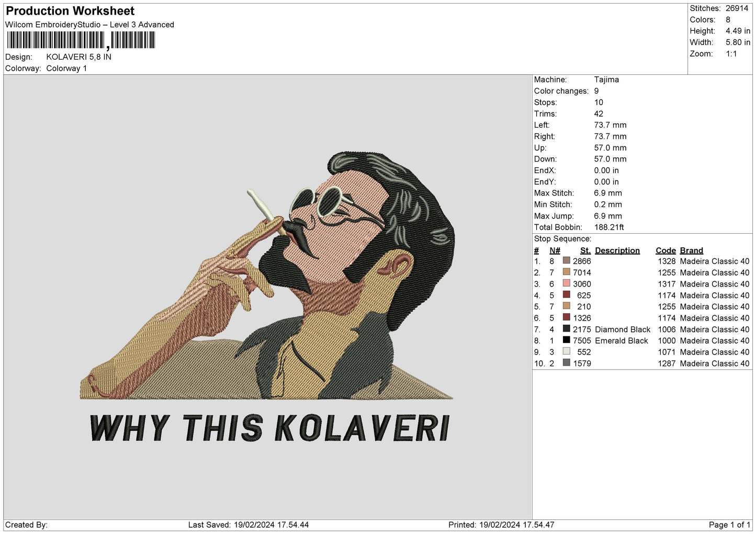Screen dimensions: 756x534
Task: Click the 'Created By:' footer label
Action: (26, 525)
